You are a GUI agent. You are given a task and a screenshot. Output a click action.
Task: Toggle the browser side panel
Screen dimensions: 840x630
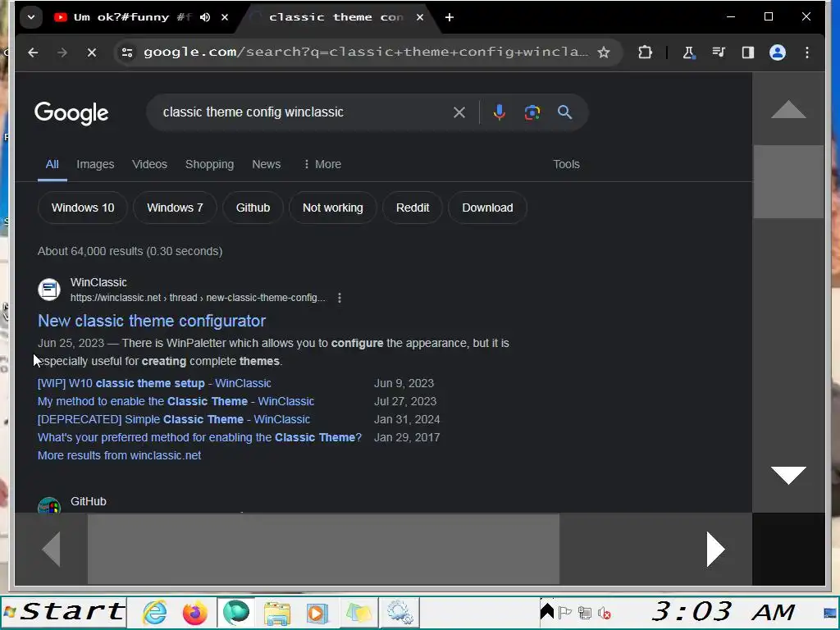748,52
